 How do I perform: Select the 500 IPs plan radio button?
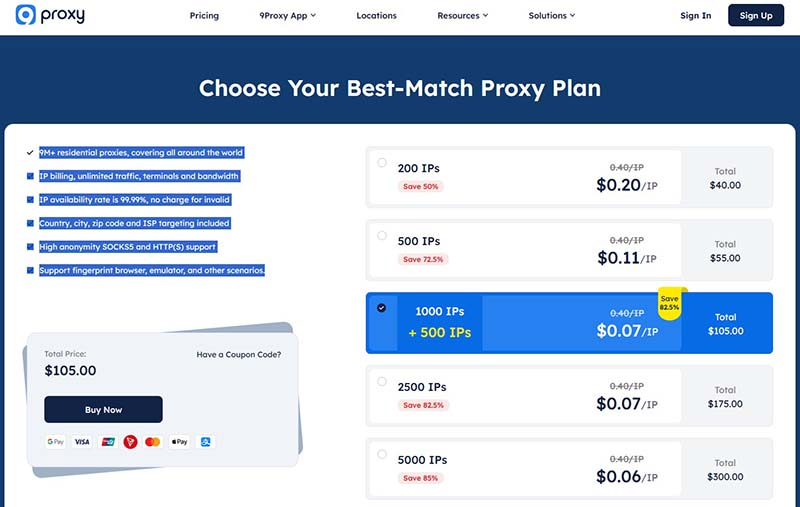click(x=382, y=235)
